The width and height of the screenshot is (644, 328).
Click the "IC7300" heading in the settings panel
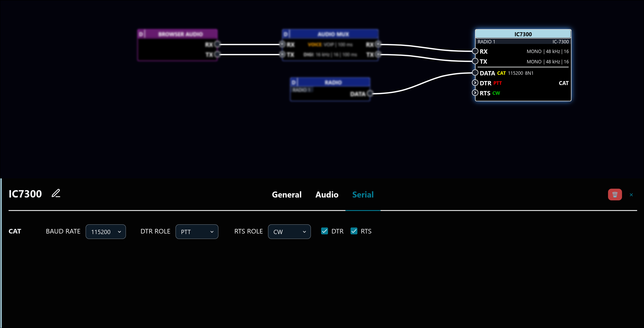(x=25, y=194)
